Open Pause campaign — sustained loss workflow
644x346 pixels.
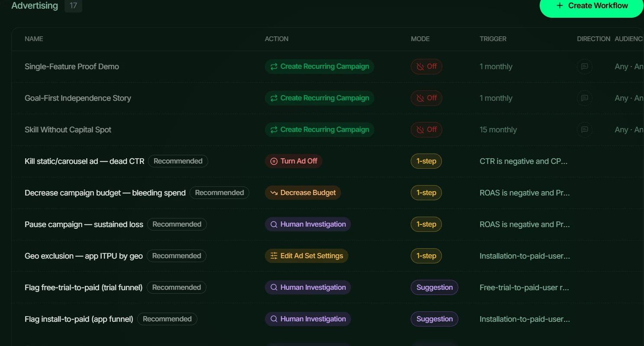pos(84,224)
